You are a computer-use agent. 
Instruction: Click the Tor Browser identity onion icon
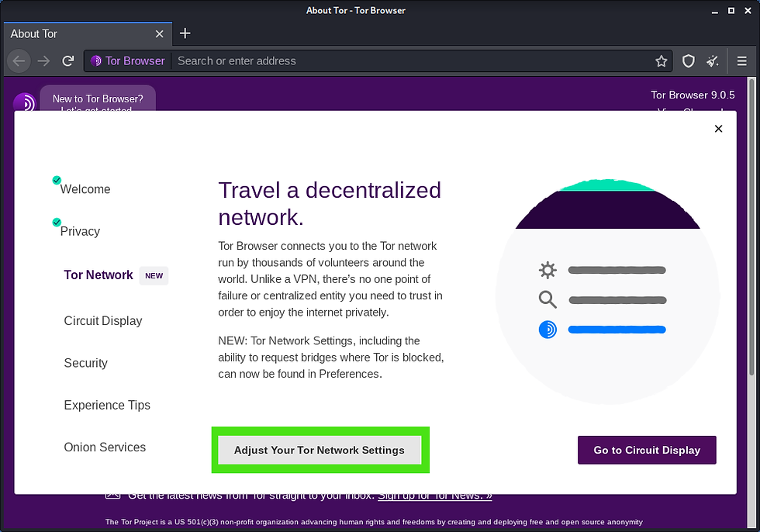[x=96, y=61]
